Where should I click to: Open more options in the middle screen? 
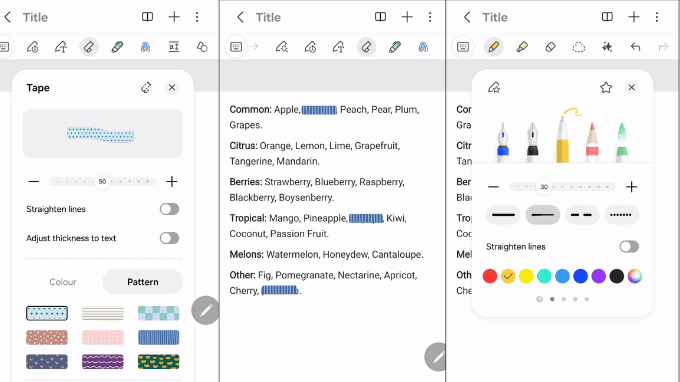tap(430, 17)
